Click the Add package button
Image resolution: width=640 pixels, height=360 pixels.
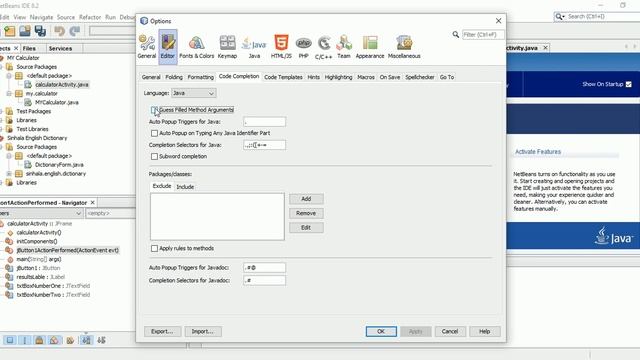coord(306,199)
